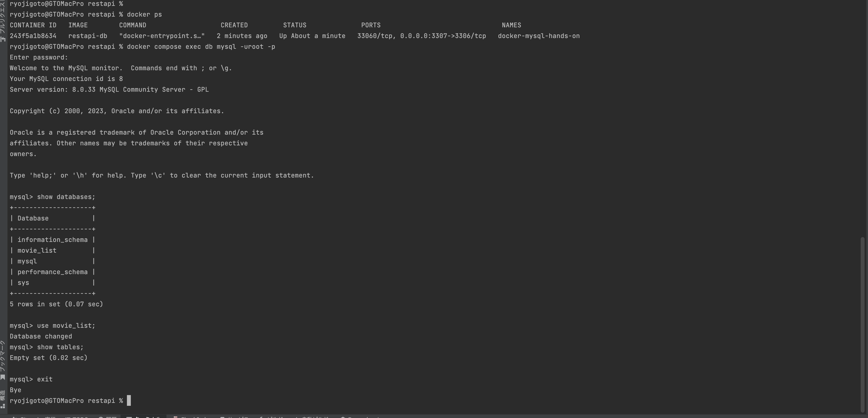Click the container ID 243f5a1b8634 in output
Viewport: 868px width, 418px height.
point(33,36)
